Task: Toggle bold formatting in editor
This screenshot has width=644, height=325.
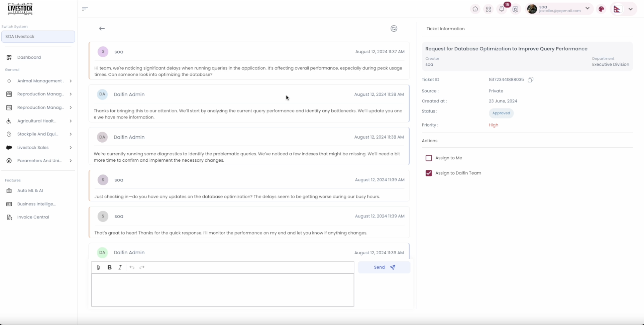Action: click(110, 267)
